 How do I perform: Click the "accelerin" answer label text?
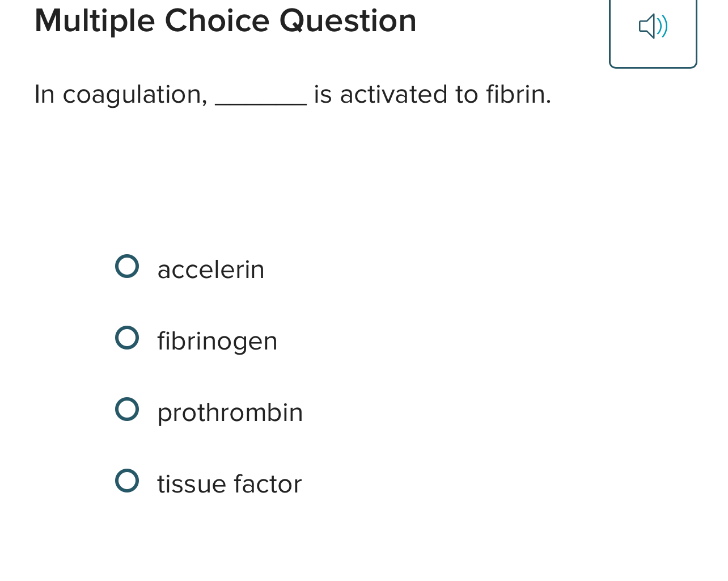tap(211, 270)
